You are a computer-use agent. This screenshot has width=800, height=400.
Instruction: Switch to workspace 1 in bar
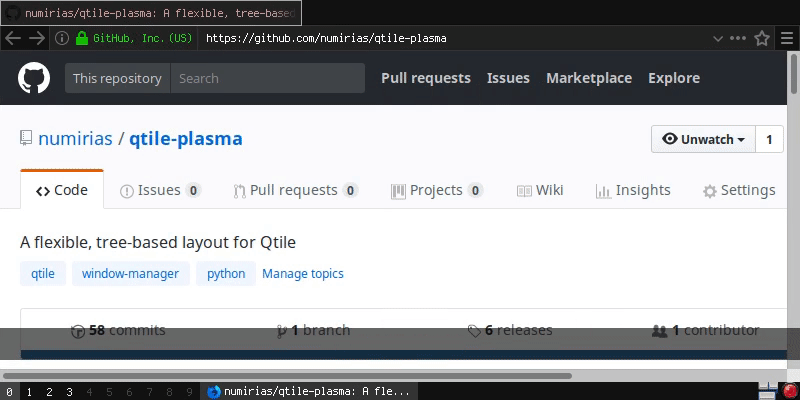pos(29,392)
